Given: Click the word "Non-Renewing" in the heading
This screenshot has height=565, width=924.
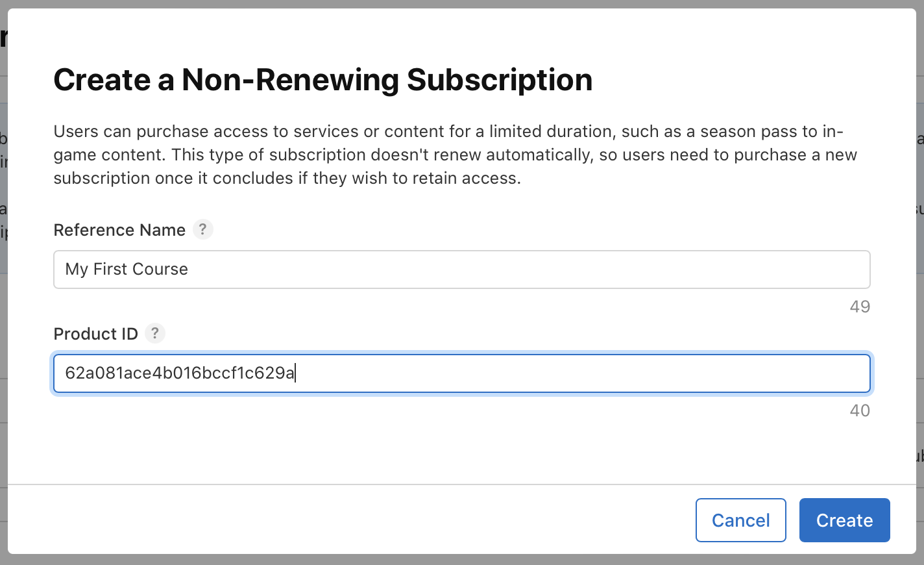Looking at the screenshot, I should click(290, 80).
